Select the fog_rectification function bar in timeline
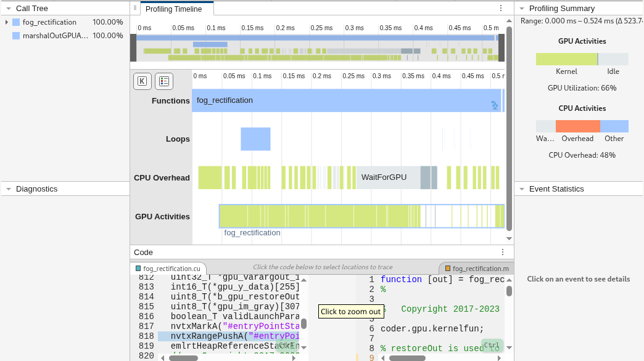 tap(346, 100)
